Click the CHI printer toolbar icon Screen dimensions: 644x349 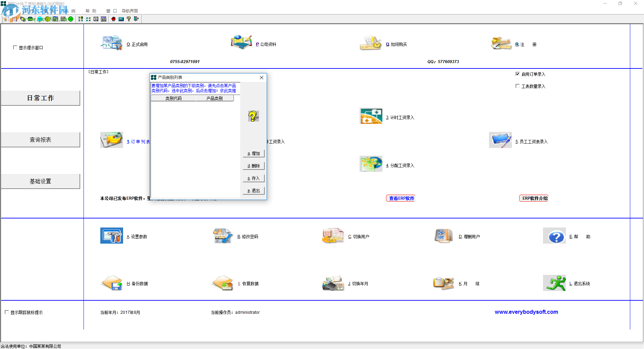pyautogui.click(x=104, y=19)
